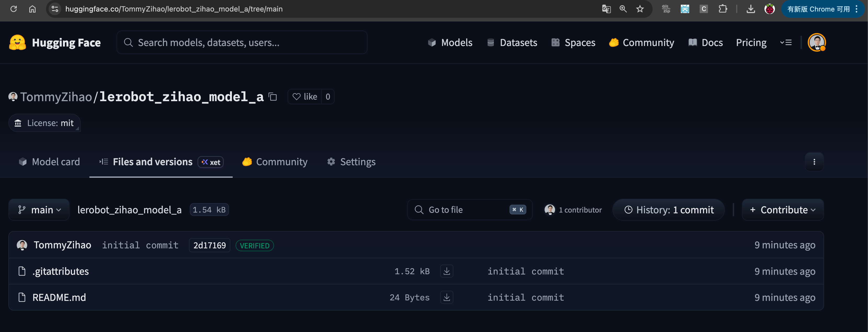Open Pricing in the top navigation
The height and width of the screenshot is (332, 868).
pos(751,42)
